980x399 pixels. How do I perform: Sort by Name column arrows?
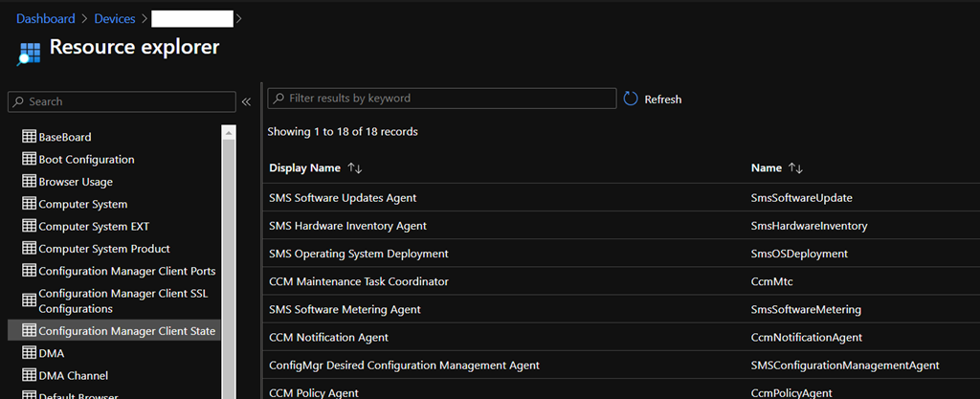click(795, 168)
